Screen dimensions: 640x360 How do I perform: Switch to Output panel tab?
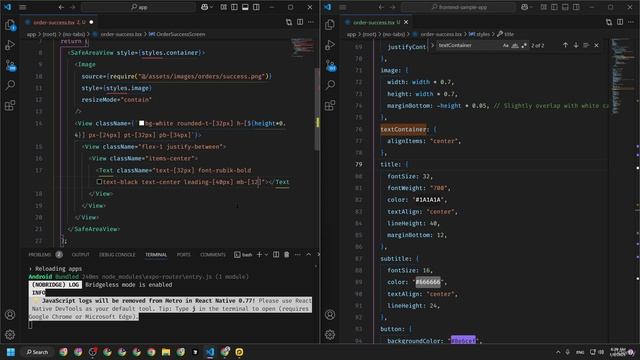click(80, 254)
